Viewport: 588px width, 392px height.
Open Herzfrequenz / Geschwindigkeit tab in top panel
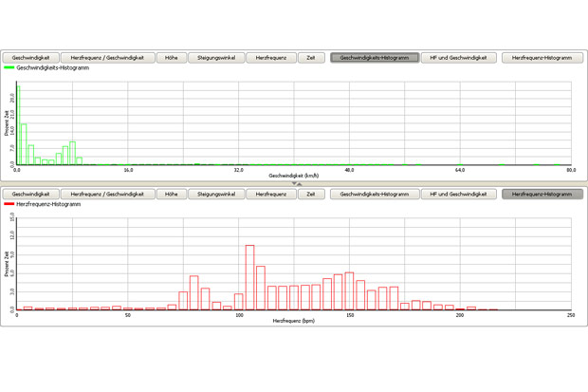(x=106, y=58)
